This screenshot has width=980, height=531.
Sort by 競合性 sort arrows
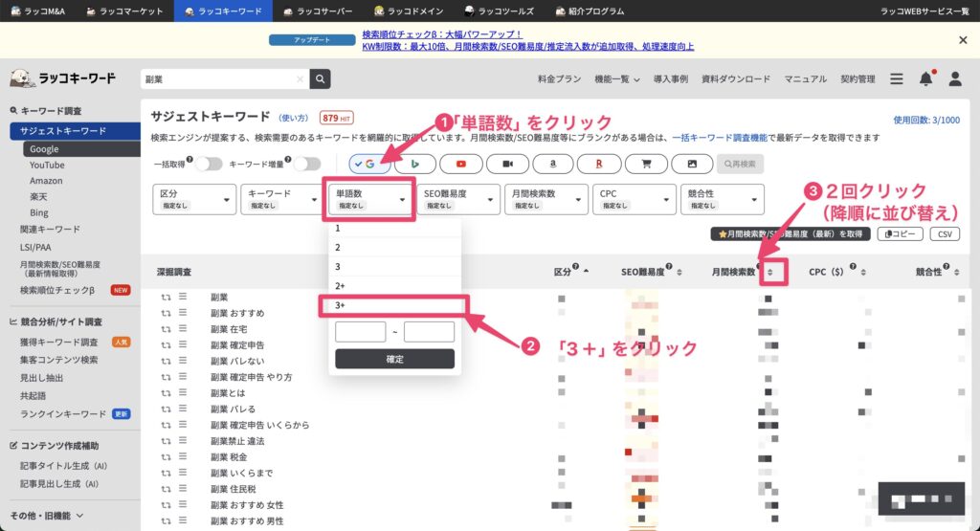tap(957, 273)
